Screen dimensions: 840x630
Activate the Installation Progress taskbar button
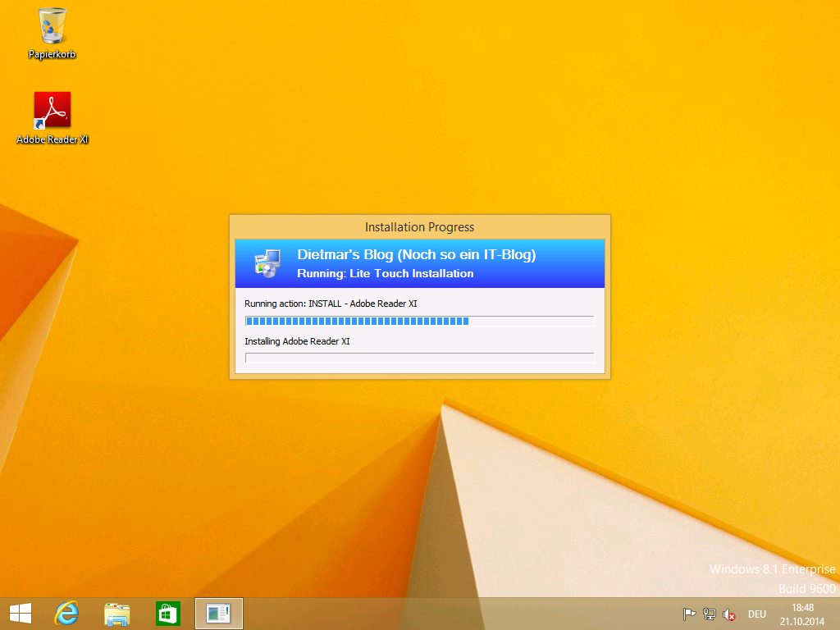click(x=218, y=614)
